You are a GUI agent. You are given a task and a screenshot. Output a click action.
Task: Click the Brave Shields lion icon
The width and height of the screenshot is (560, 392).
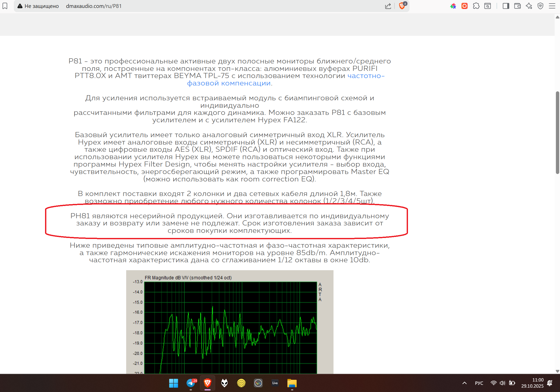tap(402, 6)
